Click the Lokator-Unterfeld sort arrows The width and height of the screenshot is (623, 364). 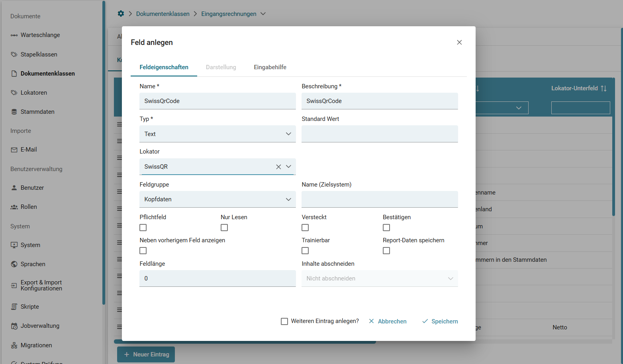click(603, 88)
